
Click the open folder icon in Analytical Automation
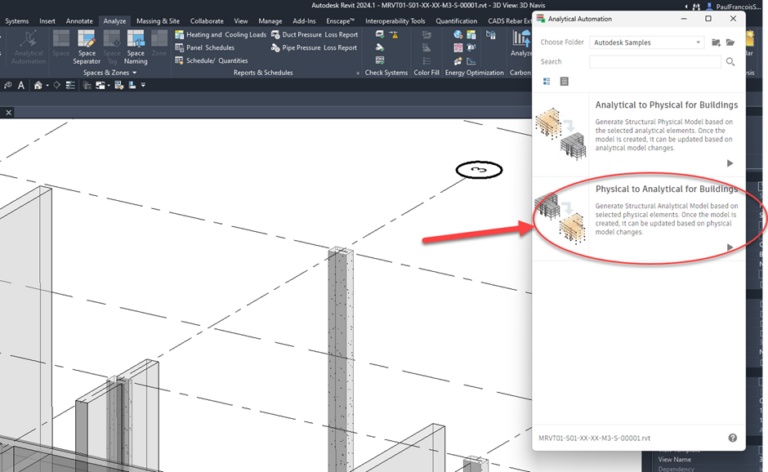(x=730, y=43)
